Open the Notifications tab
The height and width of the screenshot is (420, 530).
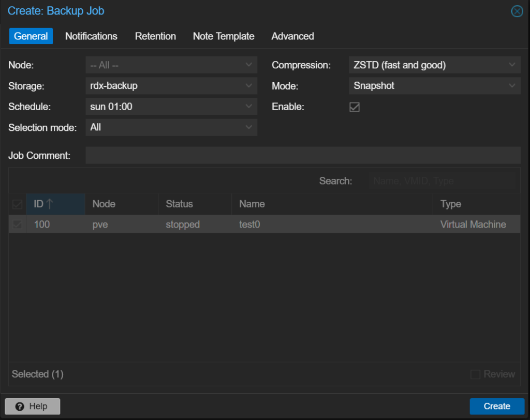point(91,36)
